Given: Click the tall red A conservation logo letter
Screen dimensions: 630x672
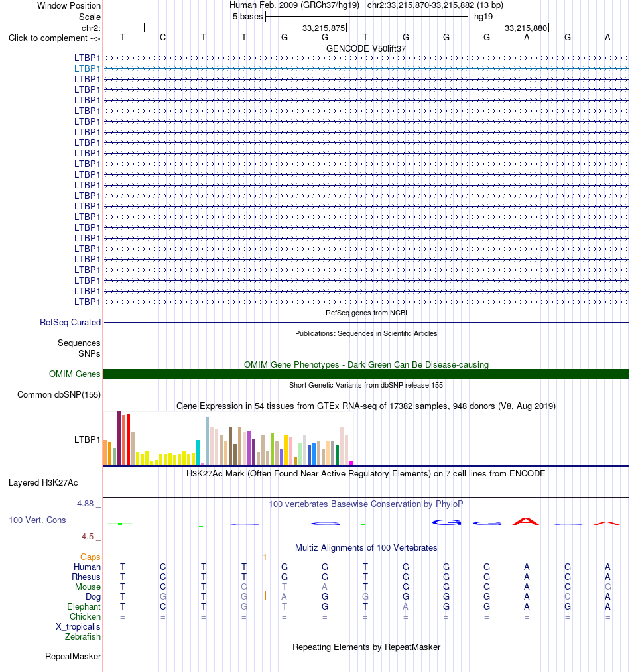Looking at the screenshot, I should 526,522.
